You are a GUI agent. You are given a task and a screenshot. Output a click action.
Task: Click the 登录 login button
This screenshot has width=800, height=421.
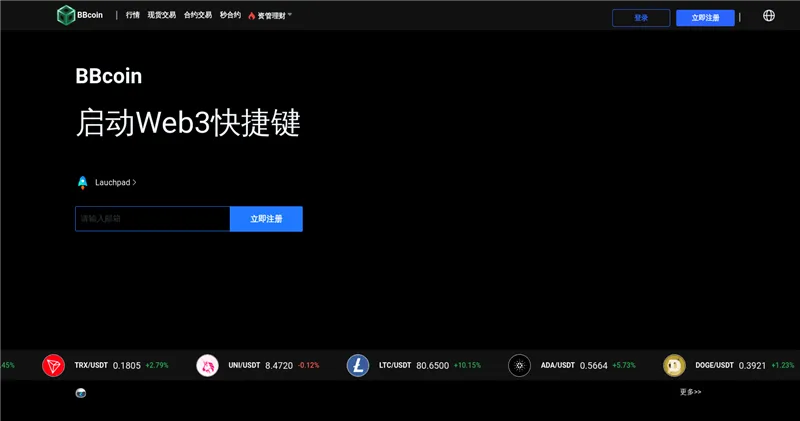[x=641, y=18]
